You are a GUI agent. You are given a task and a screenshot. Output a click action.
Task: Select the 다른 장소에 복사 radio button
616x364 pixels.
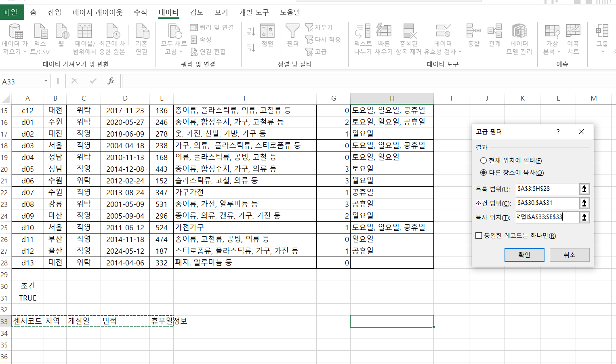(483, 173)
